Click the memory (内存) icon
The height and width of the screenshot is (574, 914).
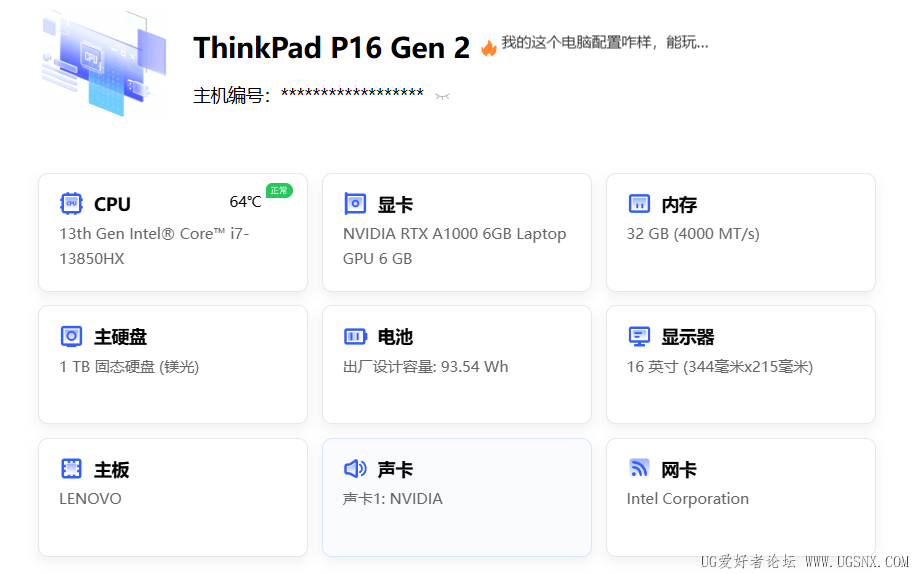coord(639,203)
